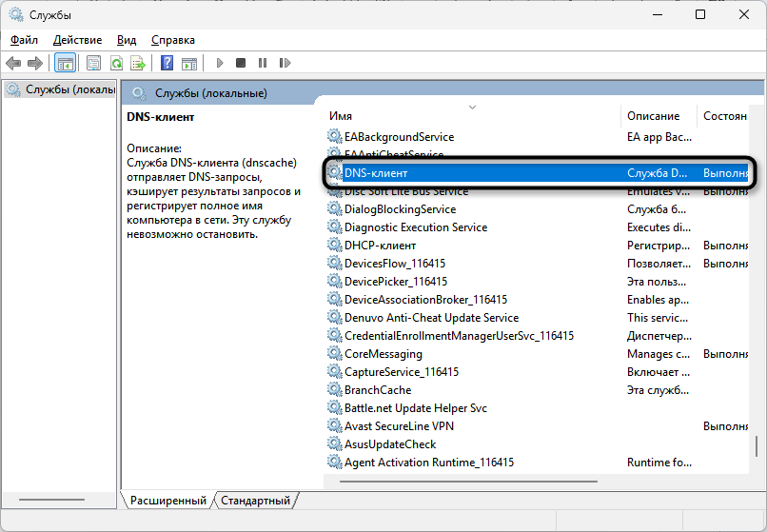Sort by the Описание column header
767x532 pixels.
653,115
